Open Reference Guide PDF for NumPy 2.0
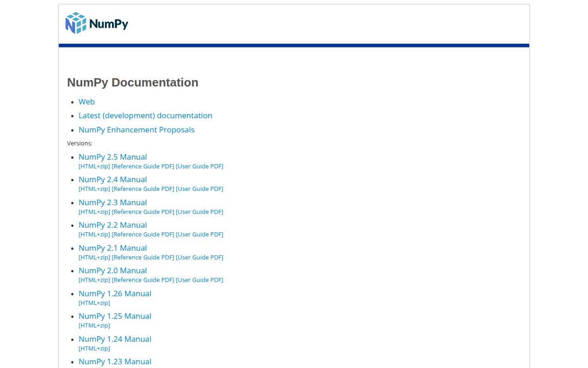Viewport: 588px width, 368px height. point(143,280)
